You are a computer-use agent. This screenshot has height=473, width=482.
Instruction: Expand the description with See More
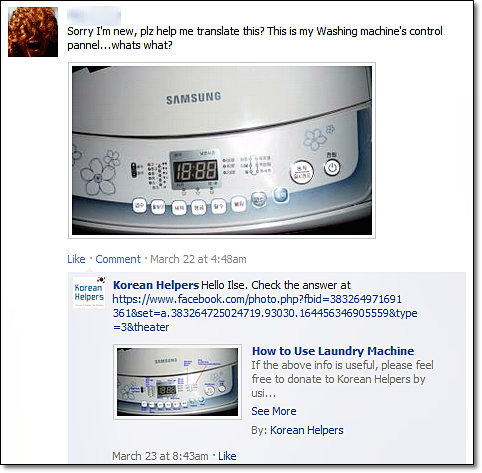(x=274, y=411)
